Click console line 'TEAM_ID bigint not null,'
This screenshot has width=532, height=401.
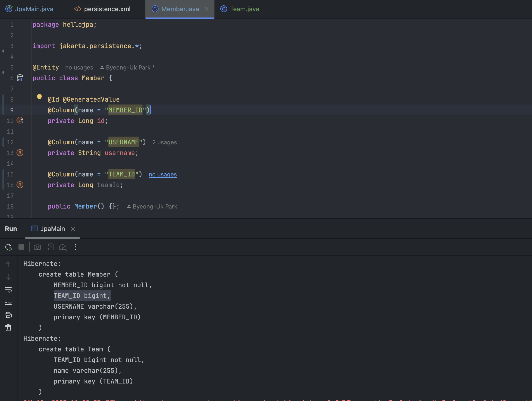[99, 360]
